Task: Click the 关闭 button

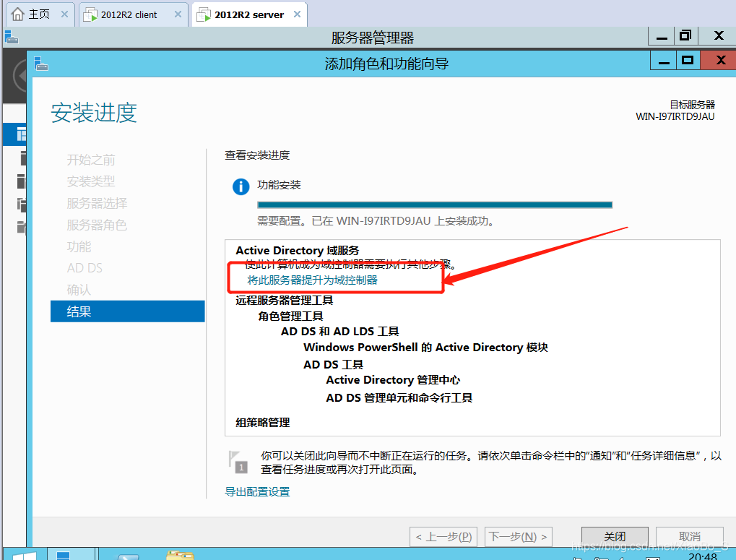Action: coord(615,537)
